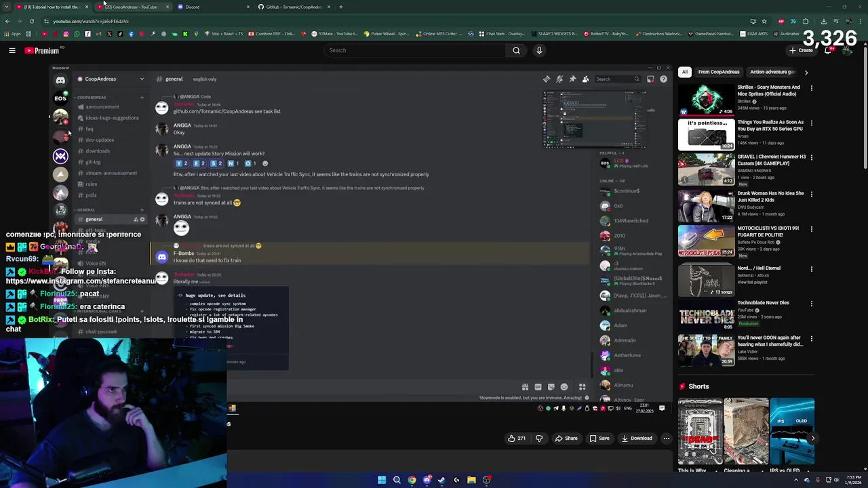Open the YouTube hamburger guide menu
Screen dimensions: 868x488
coord(12,50)
